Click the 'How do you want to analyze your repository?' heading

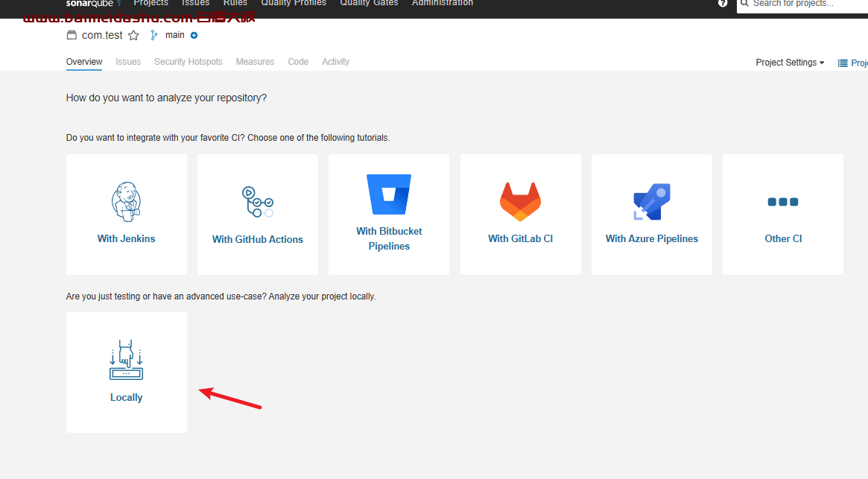tap(166, 98)
